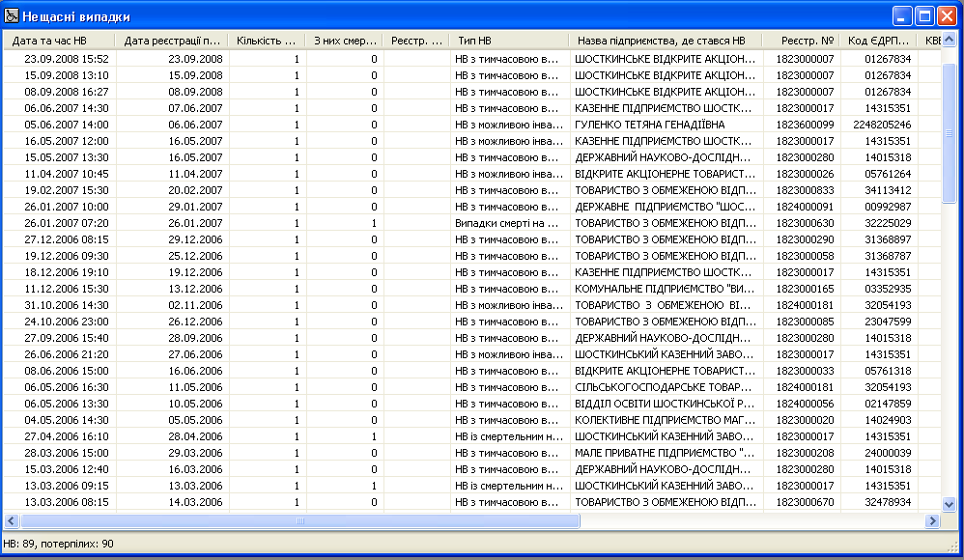Click 'ДЕРЖАВНЕ ПІДПРИЄМСТВО "ШОС...' cell

pos(667,207)
